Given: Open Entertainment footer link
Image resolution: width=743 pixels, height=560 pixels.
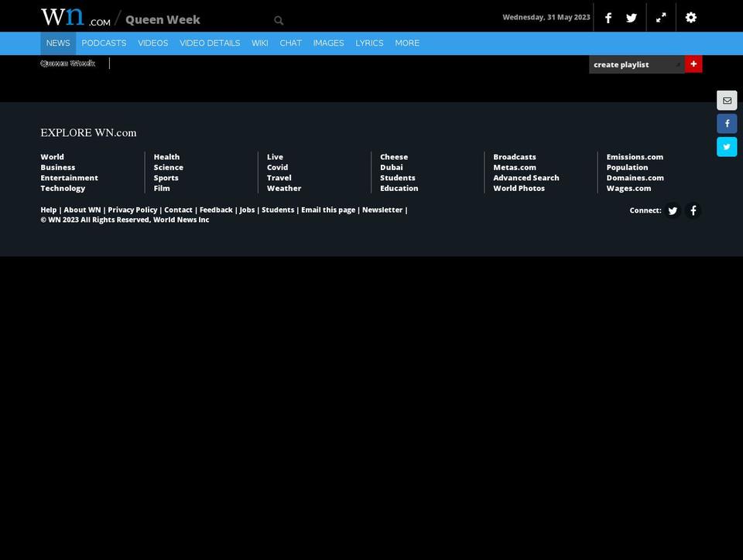Looking at the screenshot, I should tap(69, 178).
